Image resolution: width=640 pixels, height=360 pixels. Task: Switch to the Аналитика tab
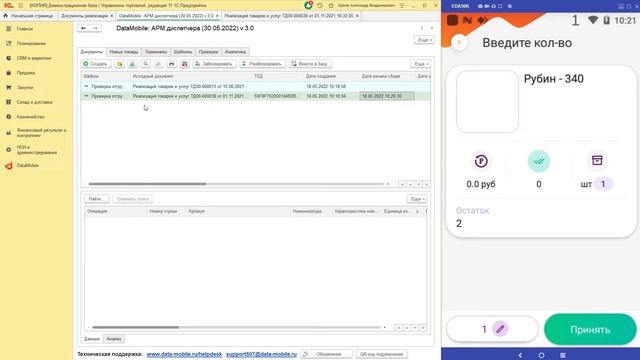(x=236, y=52)
